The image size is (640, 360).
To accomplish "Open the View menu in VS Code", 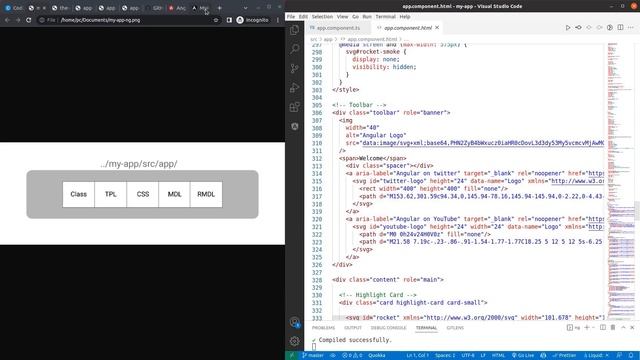I will coord(342,17).
